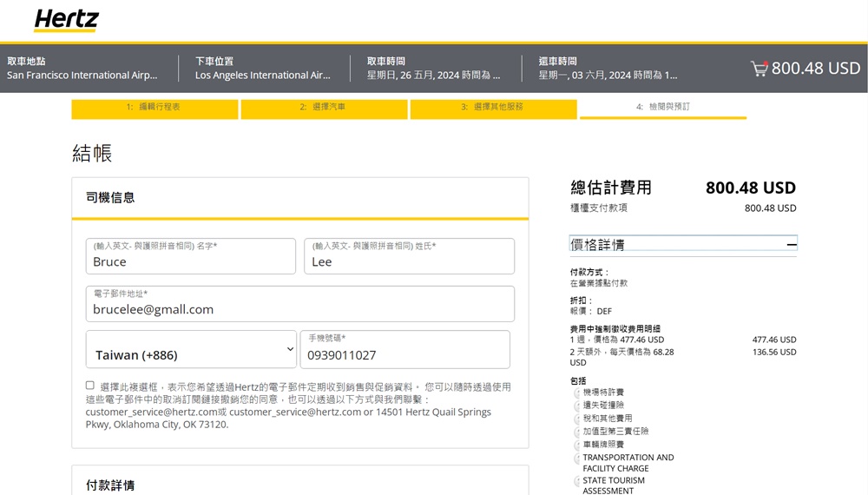The image size is (868, 495).
Task: Click the 司機信息 section heading
Action: click(110, 198)
